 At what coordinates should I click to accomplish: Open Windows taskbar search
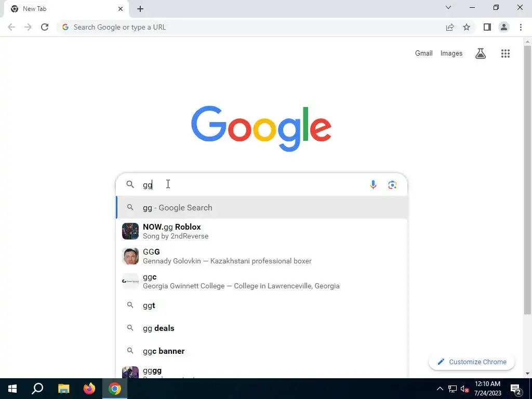pos(37,389)
